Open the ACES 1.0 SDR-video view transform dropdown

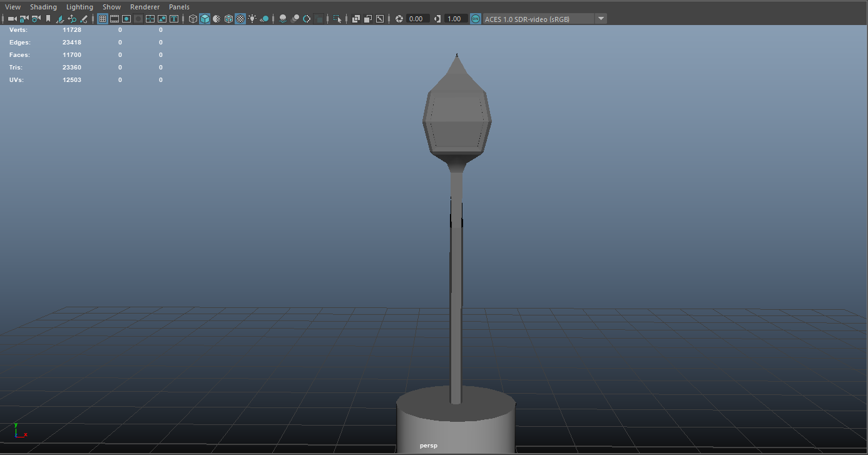pyautogui.click(x=601, y=19)
